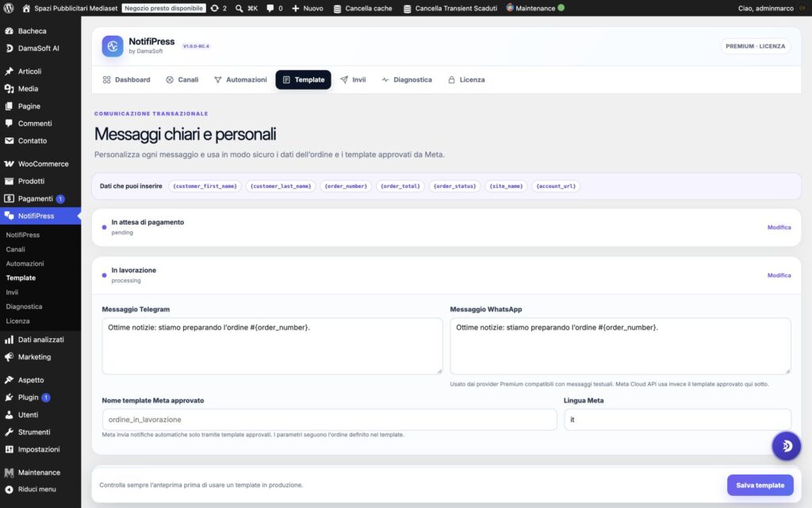
Task: Click the plus icon next to Nuovo
Action: tap(296, 8)
